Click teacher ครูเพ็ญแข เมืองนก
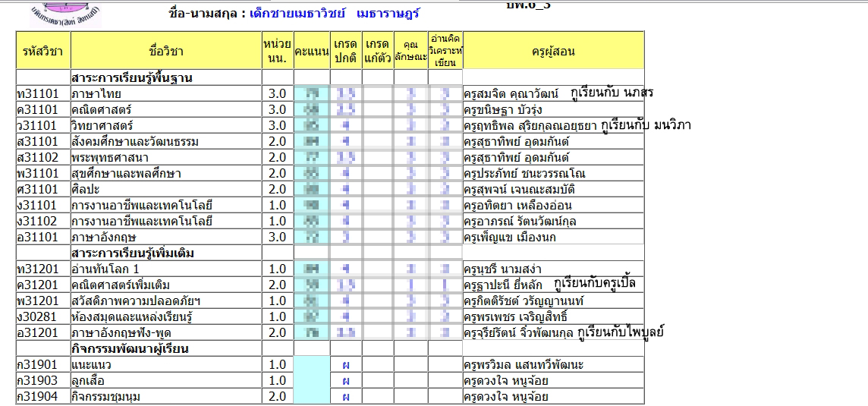This screenshot has width=868, height=406. pos(510,238)
